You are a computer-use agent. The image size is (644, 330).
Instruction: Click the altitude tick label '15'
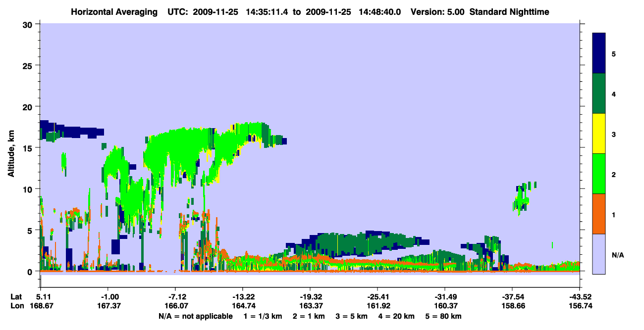click(28, 148)
